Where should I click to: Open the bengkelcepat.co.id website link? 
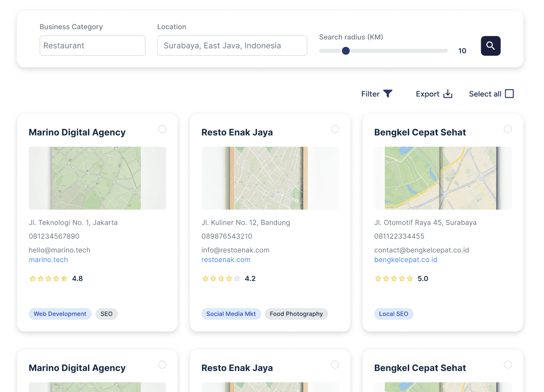[x=406, y=260]
